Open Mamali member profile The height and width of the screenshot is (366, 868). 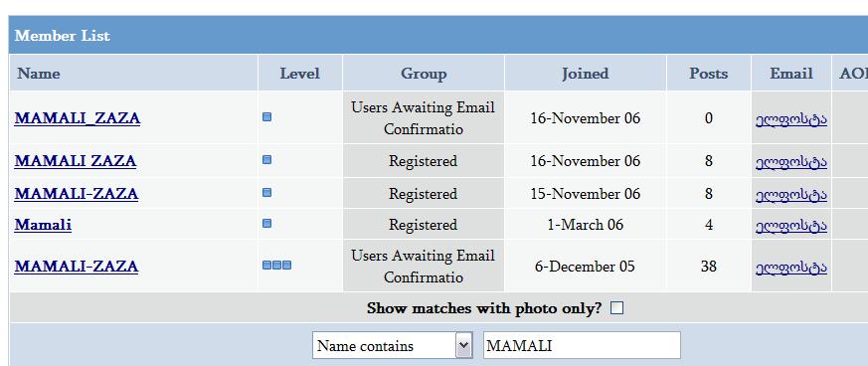(43, 225)
